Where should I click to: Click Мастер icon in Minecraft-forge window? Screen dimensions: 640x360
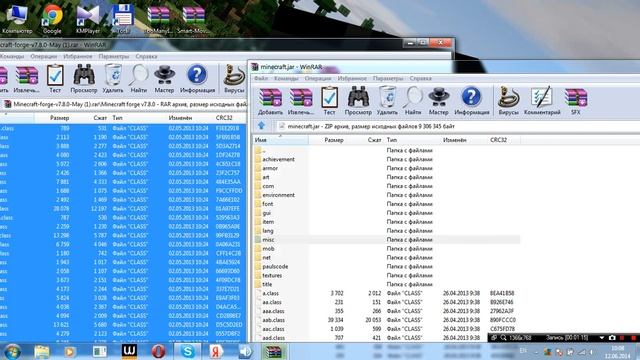(x=164, y=79)
